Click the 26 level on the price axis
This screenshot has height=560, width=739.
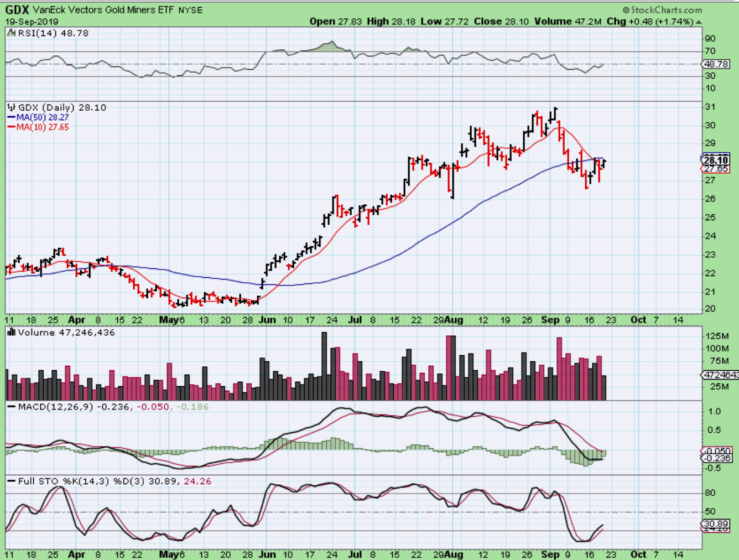pos(710,199)
